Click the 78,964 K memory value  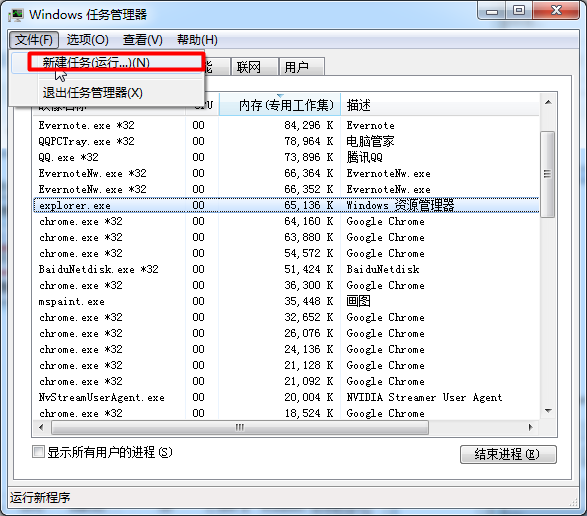point(308,141)
